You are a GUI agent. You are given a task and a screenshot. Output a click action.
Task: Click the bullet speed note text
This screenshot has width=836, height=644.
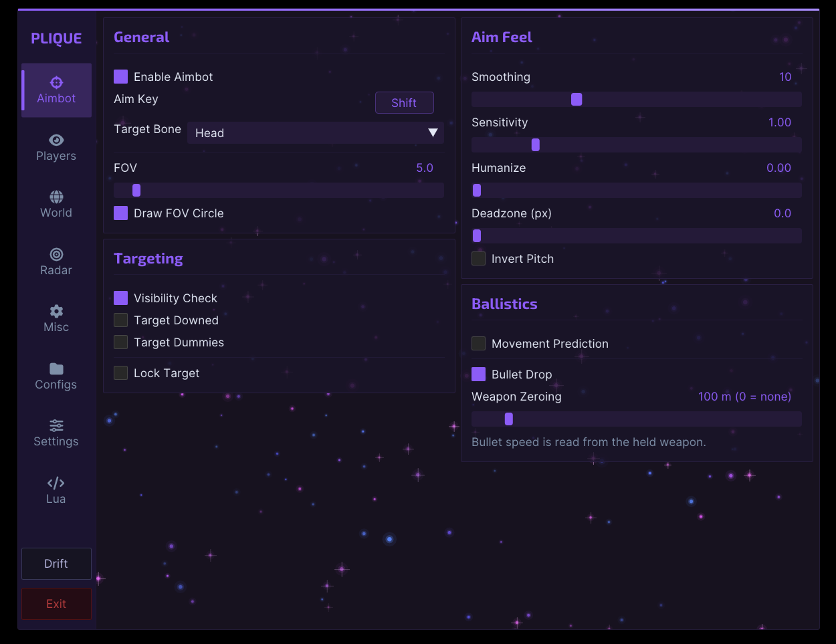click(x=589, y=442)
